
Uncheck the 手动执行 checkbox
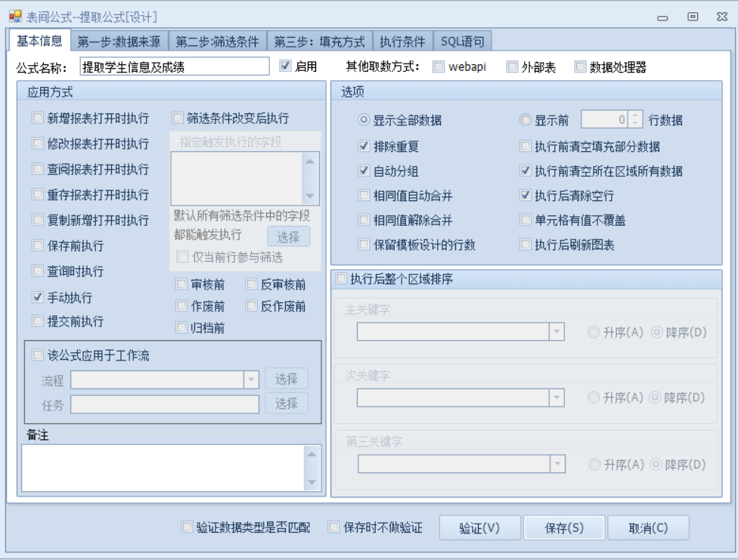click(x=38, y=298)
